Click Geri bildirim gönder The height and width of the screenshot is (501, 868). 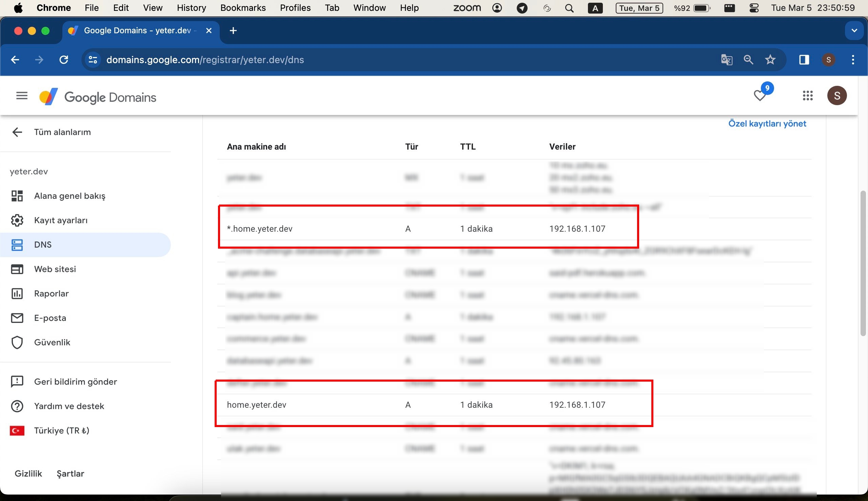pos(75,382)
